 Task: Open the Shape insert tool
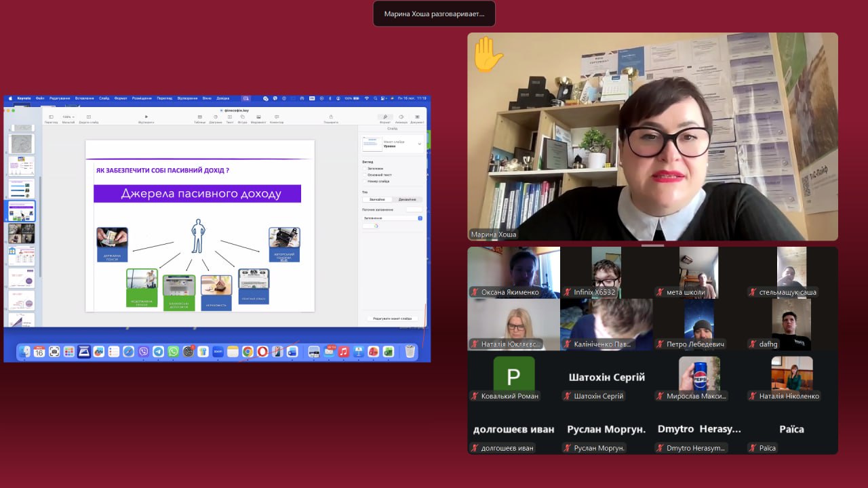243,117
